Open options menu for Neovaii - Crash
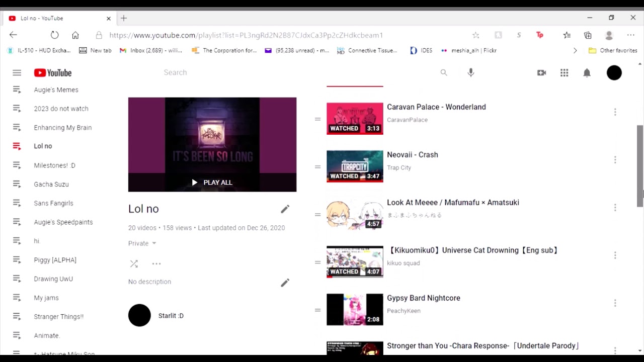This screenshot has width=644, height=362. [615, 160]
